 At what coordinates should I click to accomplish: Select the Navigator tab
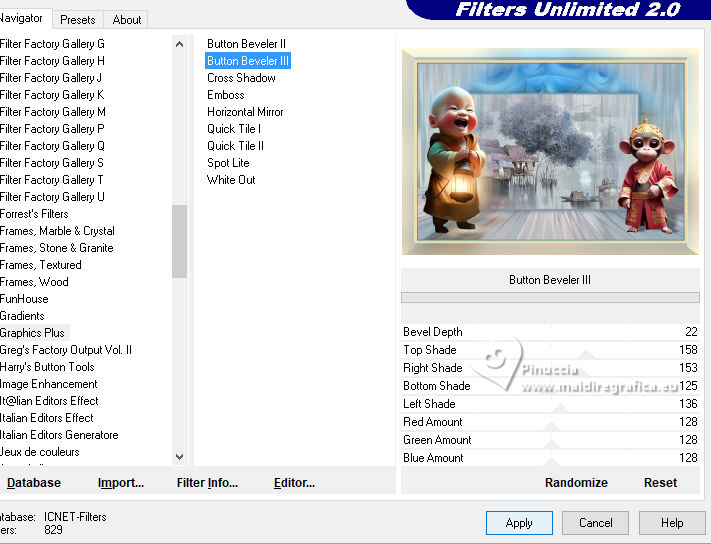[x=22, y=18]
